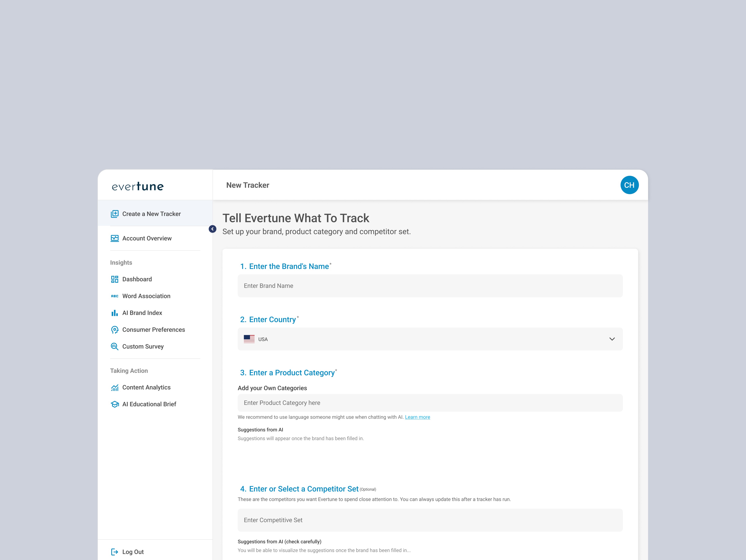Click the Create a New Tracker icon
The width and height of the screenshot is (746, 560).
pos(115,214)
